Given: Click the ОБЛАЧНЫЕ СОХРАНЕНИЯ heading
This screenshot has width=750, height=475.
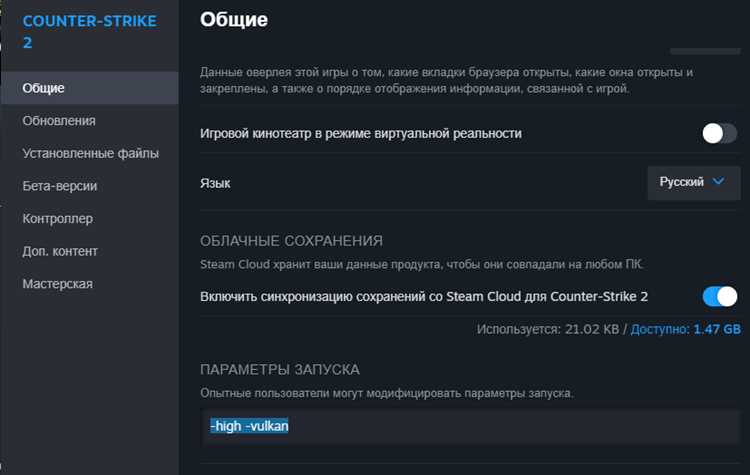Looking at the screenshot, I should click(x=291, y=241).
